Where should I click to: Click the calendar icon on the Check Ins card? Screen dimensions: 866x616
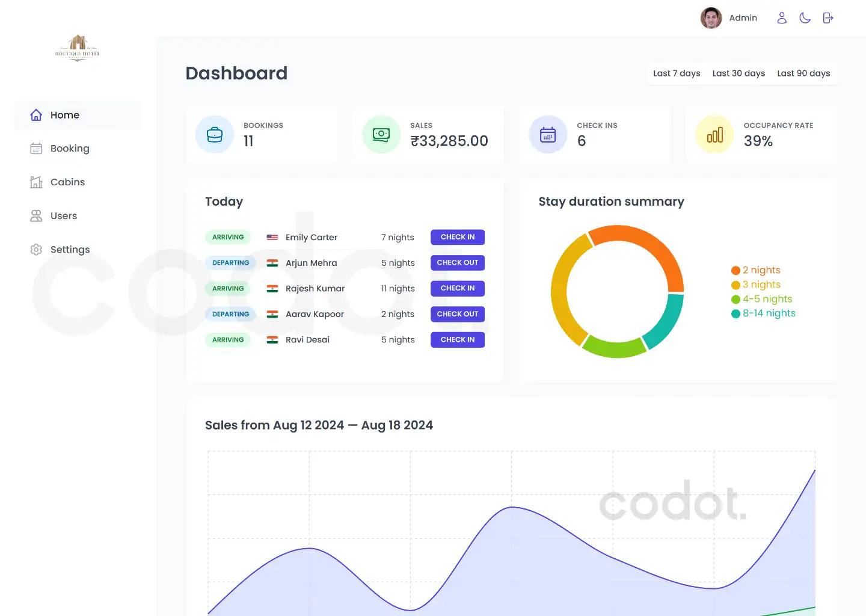coord(548,134)
